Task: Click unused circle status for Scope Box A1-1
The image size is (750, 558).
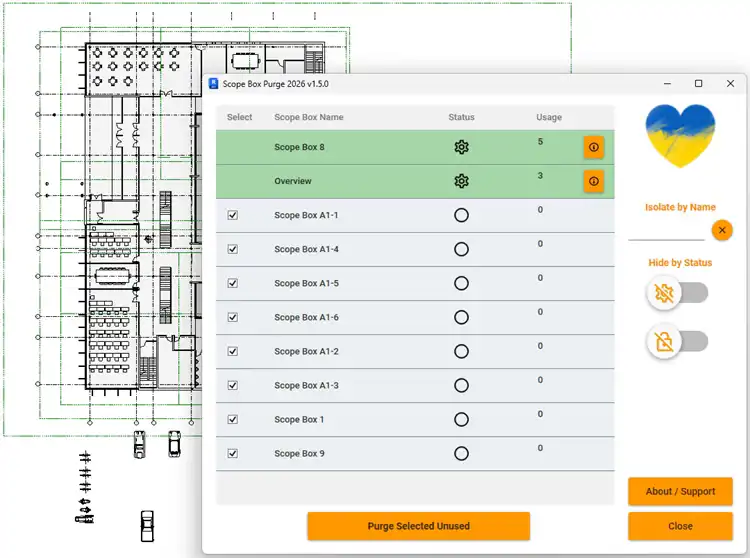Action: coord(461,215)
